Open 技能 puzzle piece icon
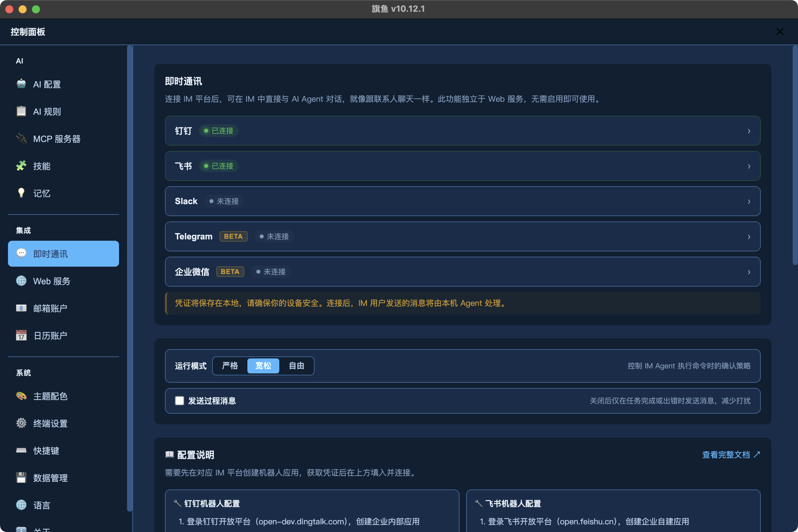The height and width of the screenshot is (532, 798). (x=21, y=166)
